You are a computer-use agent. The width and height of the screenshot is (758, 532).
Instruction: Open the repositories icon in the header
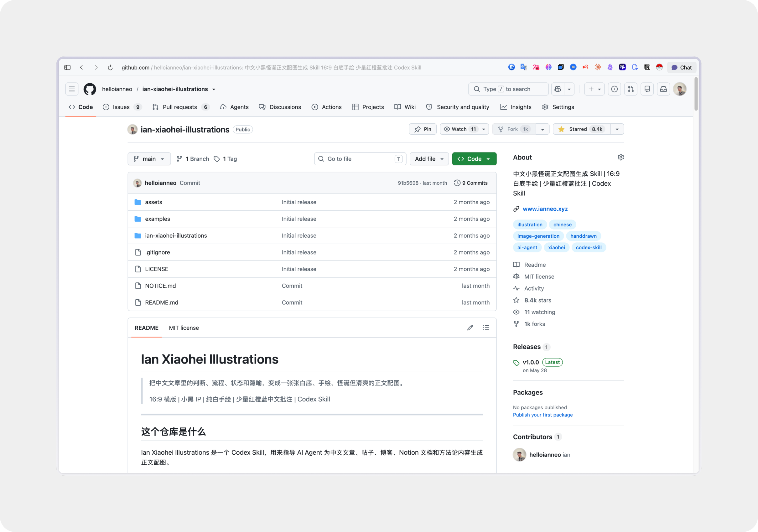point(647,89)
